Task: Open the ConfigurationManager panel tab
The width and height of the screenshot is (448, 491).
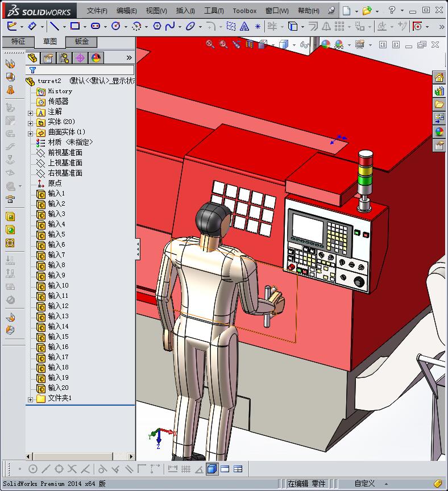Action: [64, 58]
